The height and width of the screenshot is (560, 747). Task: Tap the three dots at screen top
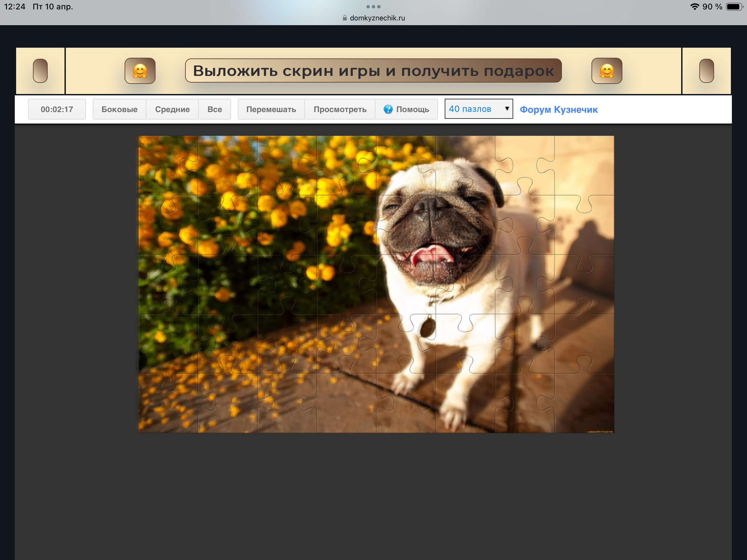click(373, 7)
